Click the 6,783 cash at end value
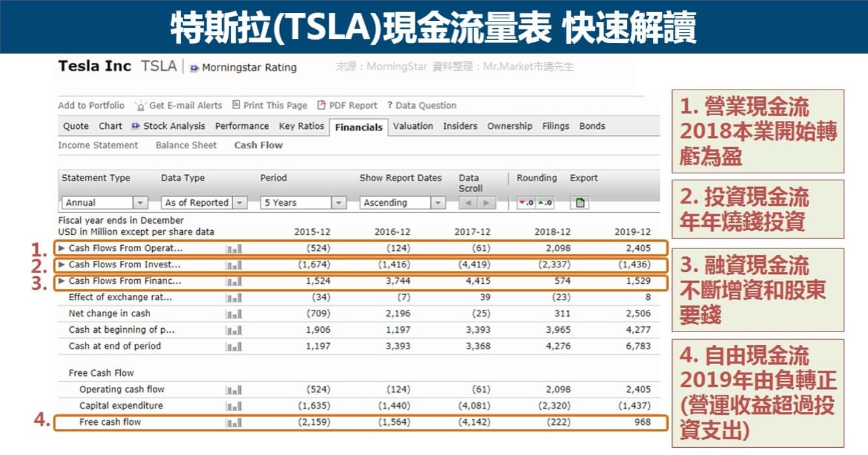The width and height of the screenshot is (868, 455). coord(638,346)
